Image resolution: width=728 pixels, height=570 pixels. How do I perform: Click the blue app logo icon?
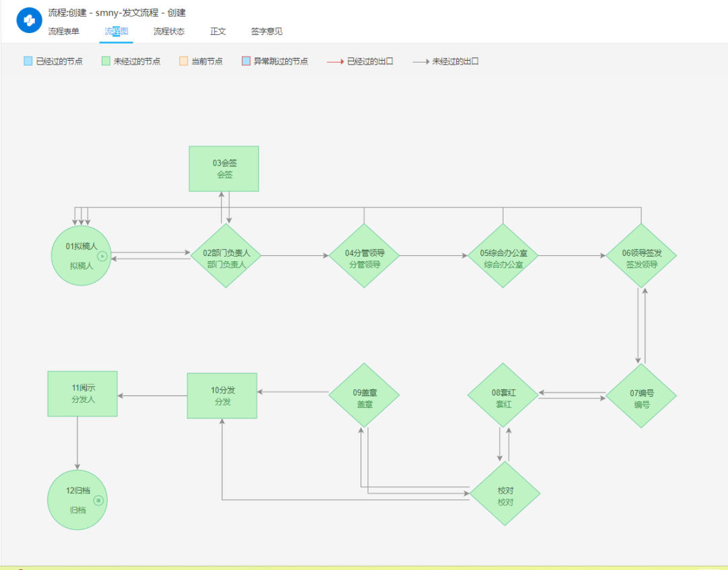pyautogui.click(x=29, y=20)
